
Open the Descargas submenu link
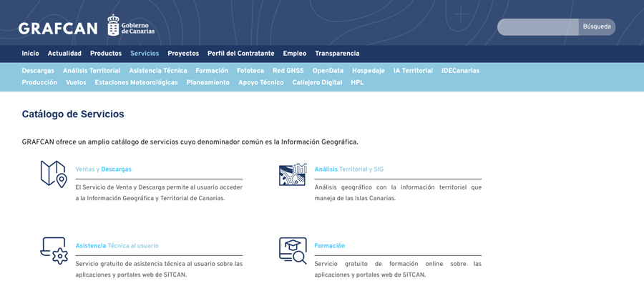[x=38, y=71]
